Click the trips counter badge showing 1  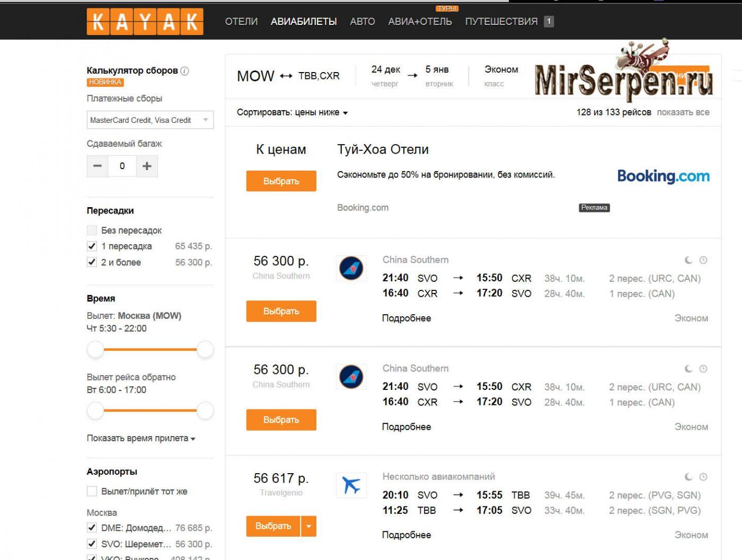pos(549,22)
